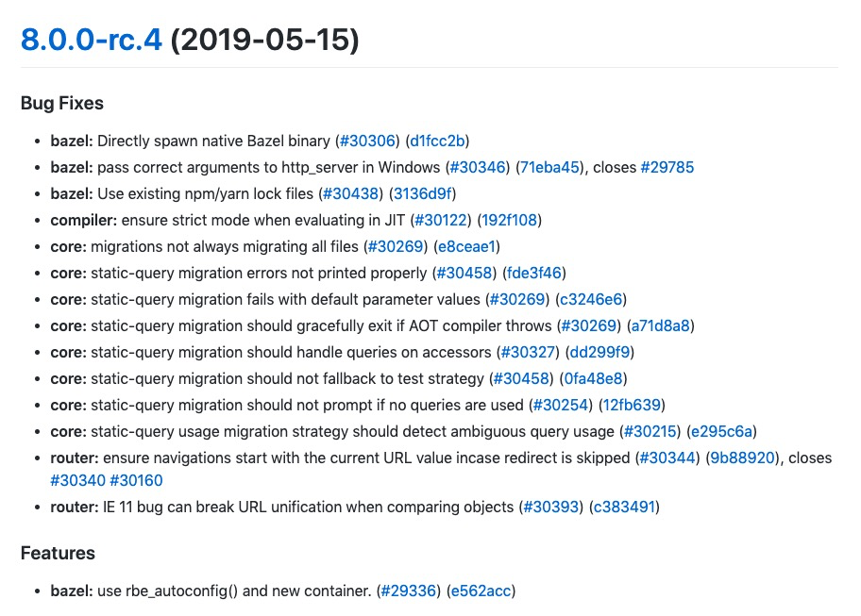The image size is (861, 616).
Task: Open commit d1fcc2b link
Action: tap(438, 141)
